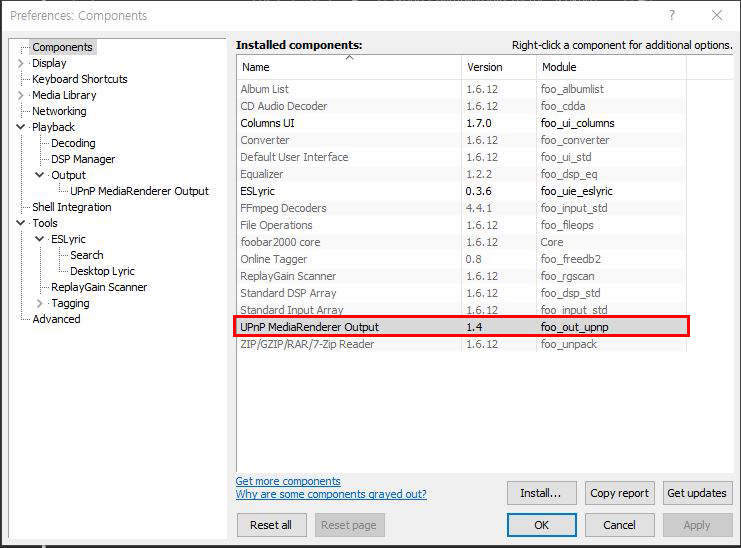
Task: Select Standard Input Array component
Action: [462, 309]
